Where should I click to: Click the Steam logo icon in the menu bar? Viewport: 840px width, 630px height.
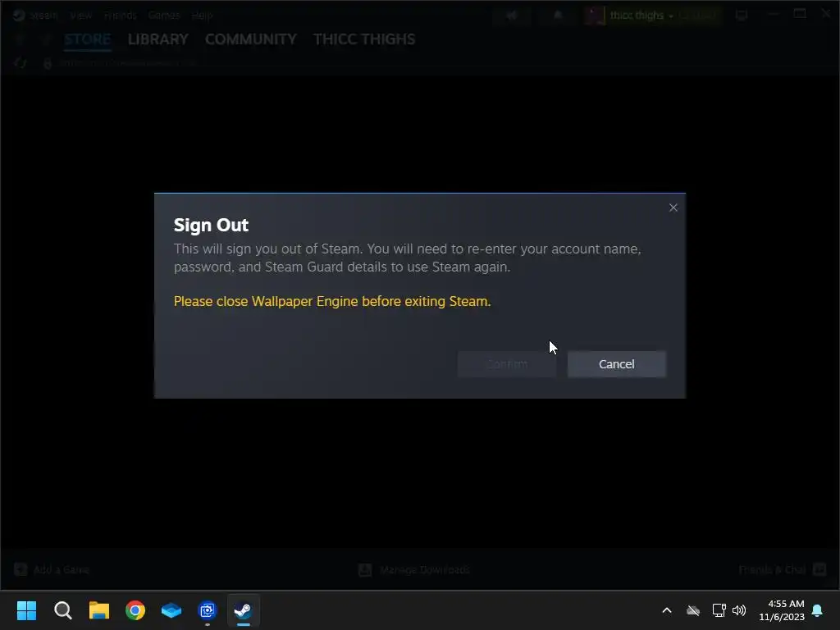[19, 15]
